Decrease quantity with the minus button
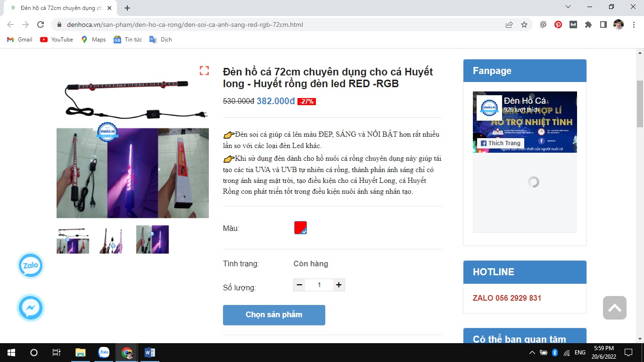644x362 pixels. click(299, 285)
